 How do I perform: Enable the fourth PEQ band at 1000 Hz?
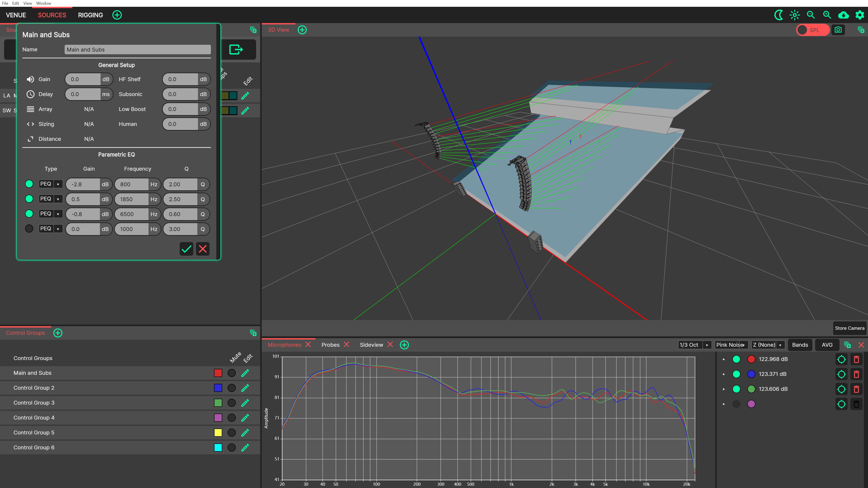coord(29,229)
